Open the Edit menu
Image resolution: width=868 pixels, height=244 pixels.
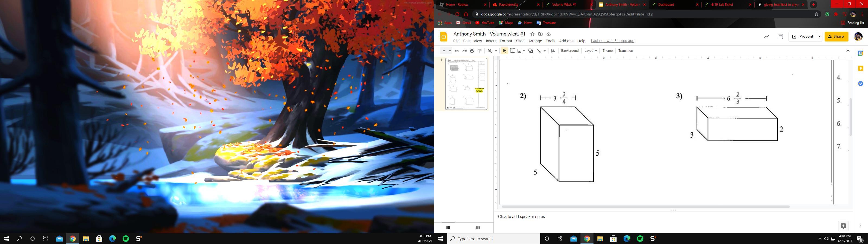[x=466, y=41]
